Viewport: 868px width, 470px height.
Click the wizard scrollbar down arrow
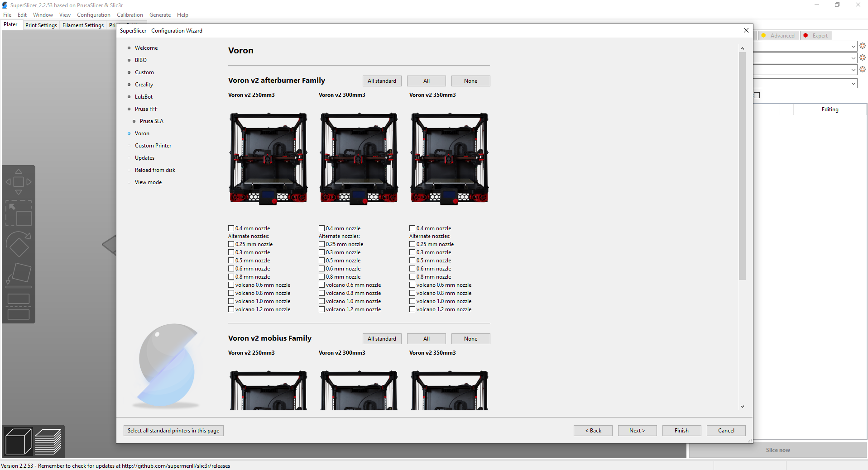click(x=742, y=407)
